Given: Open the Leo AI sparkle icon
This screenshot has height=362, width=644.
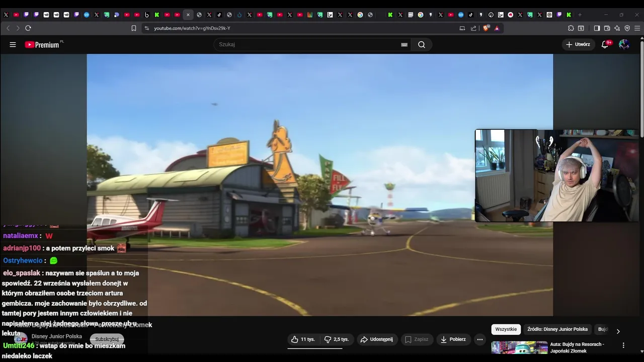Looking at the screenshot, I should coord(617,28).
